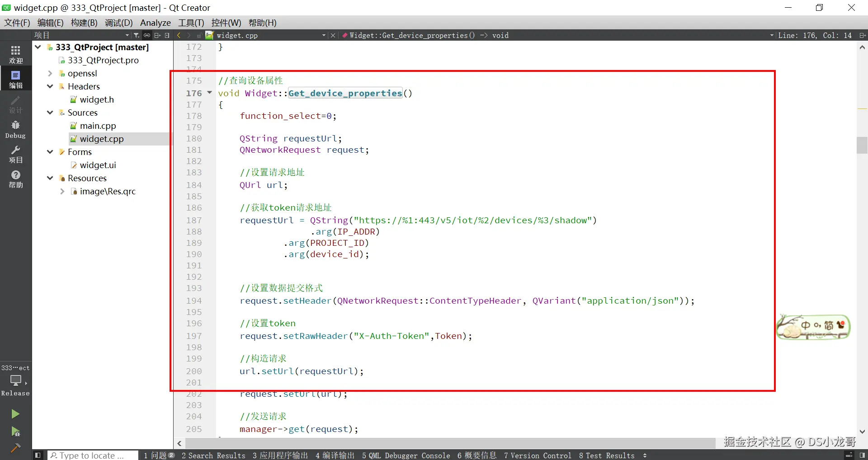868x460 pixels.
Task: Open the kit selector for Release build
Action: click(x=16, y=380)
